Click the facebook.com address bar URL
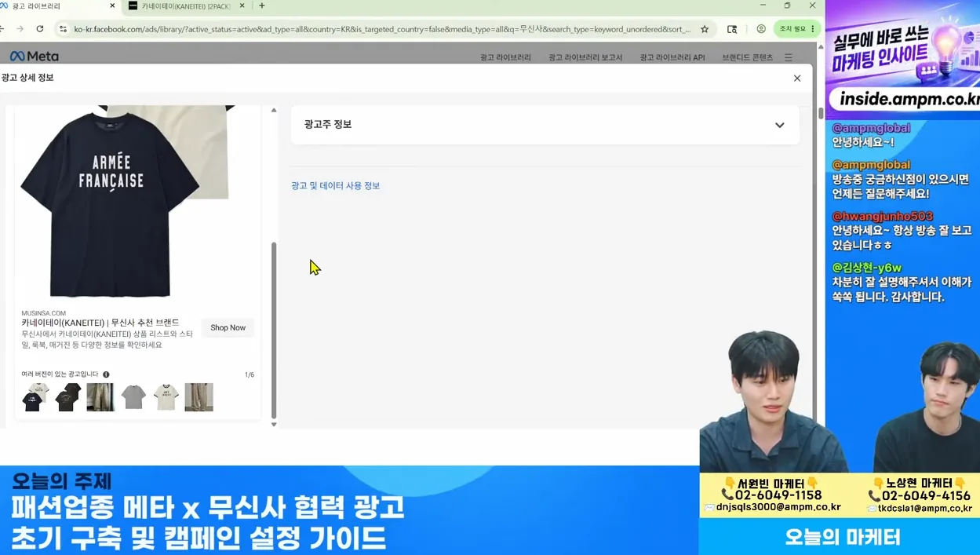Screen dimensions: 980x555 pyautogui.click(x=382, y=29)
